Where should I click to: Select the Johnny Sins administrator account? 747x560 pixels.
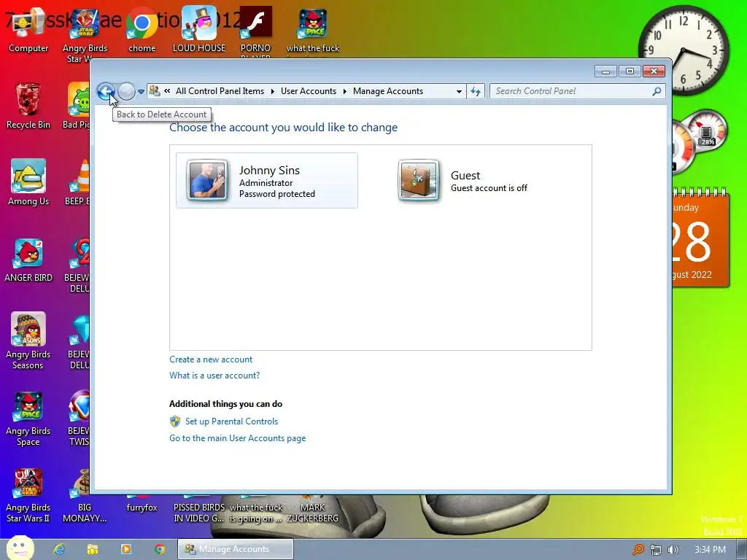pyautogui.click(x=267, y=181)
